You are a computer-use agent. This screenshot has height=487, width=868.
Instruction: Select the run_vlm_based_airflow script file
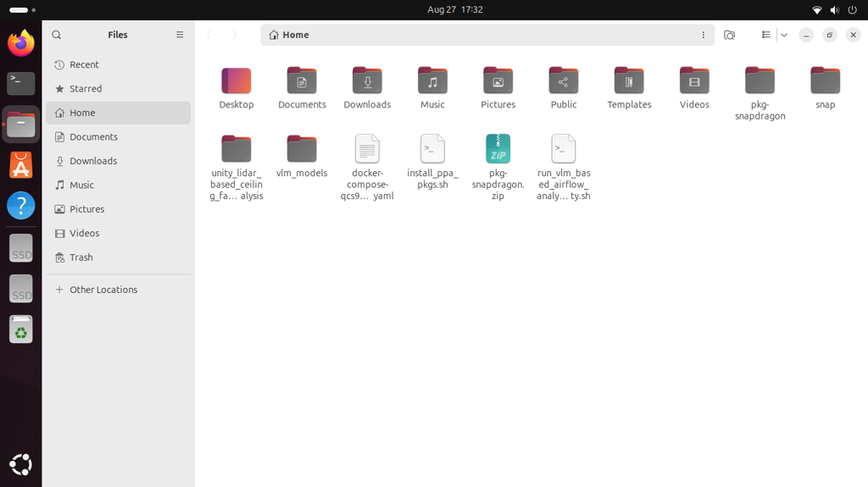pos(564,149)
